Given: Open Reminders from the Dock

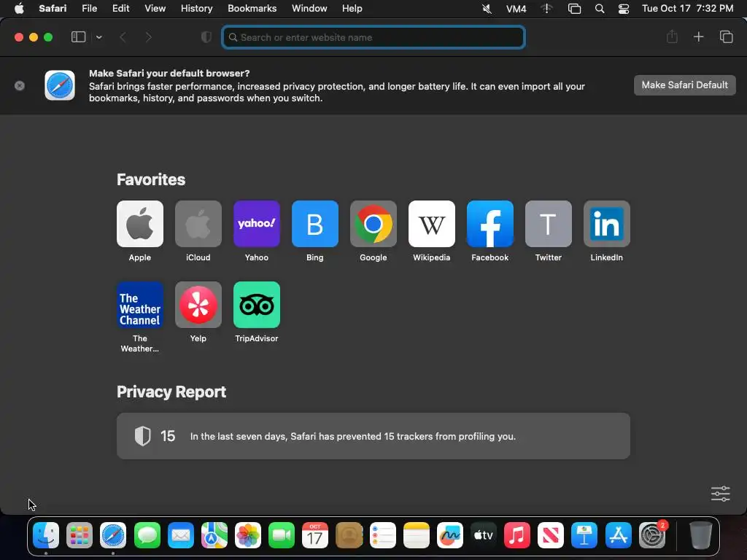Looking at the screenshot, I should [382, 535].
